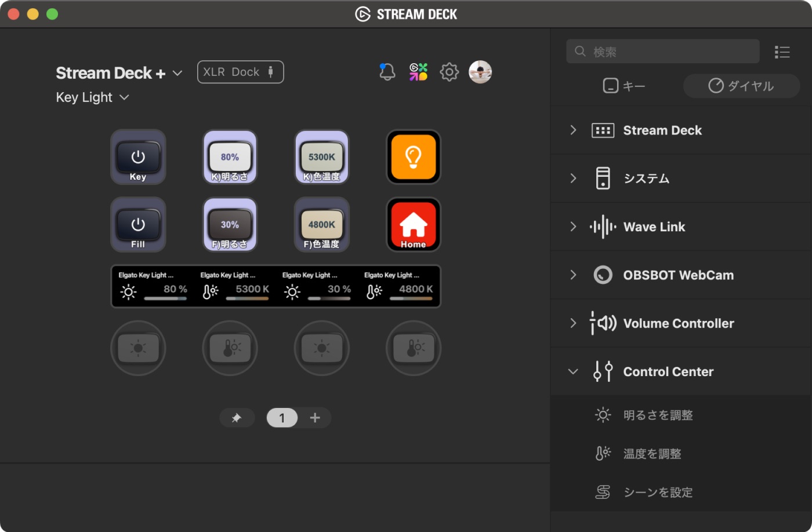
Task: Click the 5300 K touch strip segment
Action: 235,286
